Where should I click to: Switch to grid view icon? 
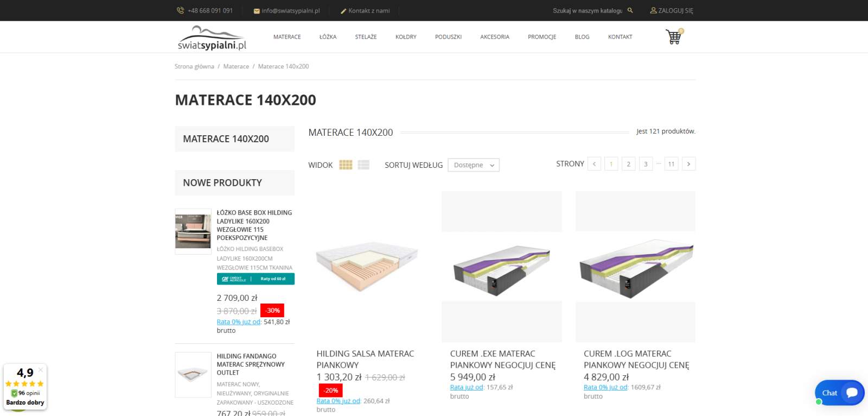click(346, 165)
